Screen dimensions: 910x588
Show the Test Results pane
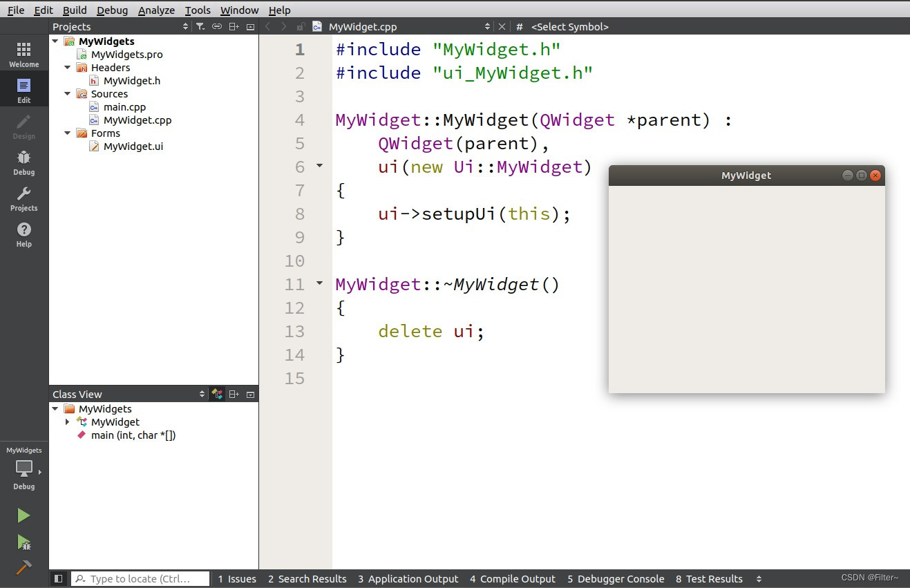pyautogui.click(x=709, y=579)
